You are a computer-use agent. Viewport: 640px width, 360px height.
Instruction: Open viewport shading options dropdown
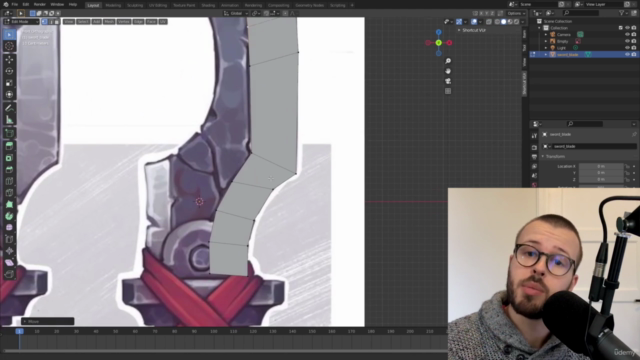(x=523, y=22)
